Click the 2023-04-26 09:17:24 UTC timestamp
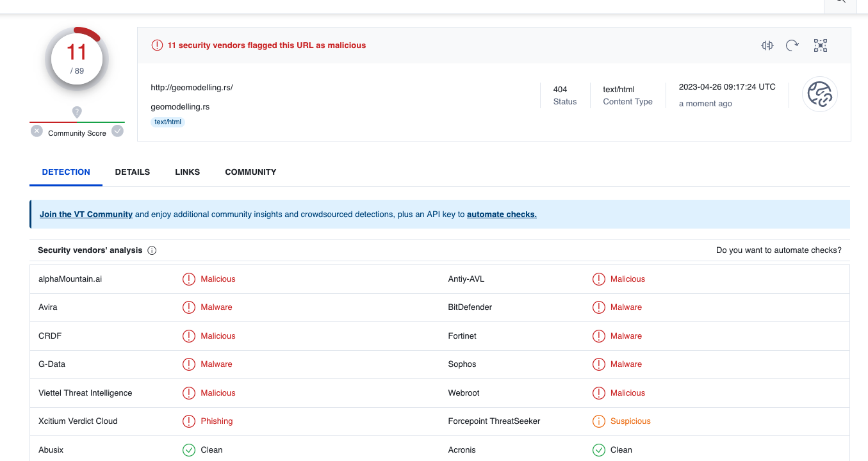868x461 pixels. (x=727, y=87)
